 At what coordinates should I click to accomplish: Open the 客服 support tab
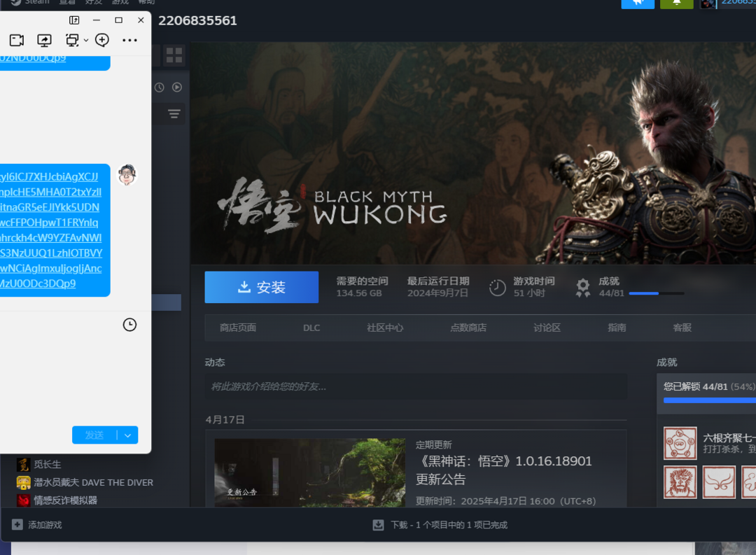pos(682,328)
